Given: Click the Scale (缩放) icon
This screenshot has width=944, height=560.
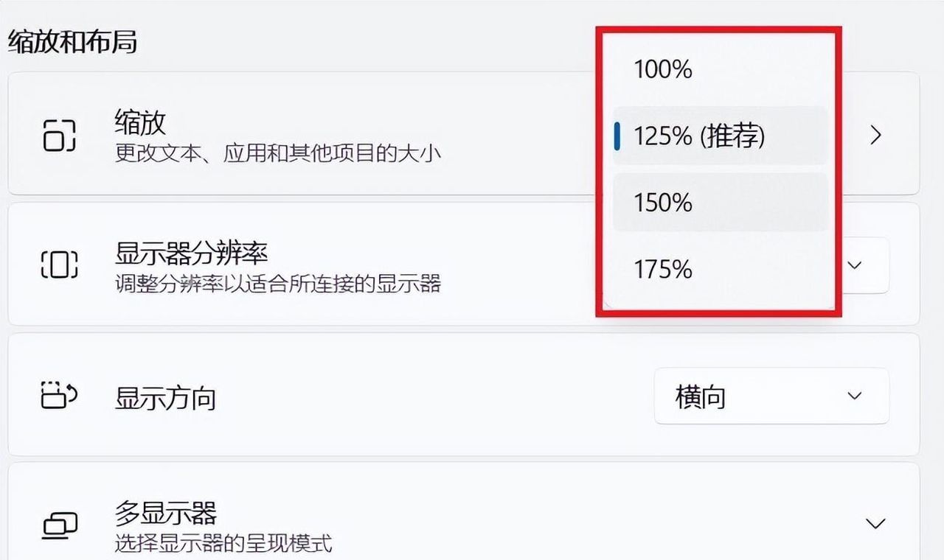Looking at the screenshot, I should 59,136.
